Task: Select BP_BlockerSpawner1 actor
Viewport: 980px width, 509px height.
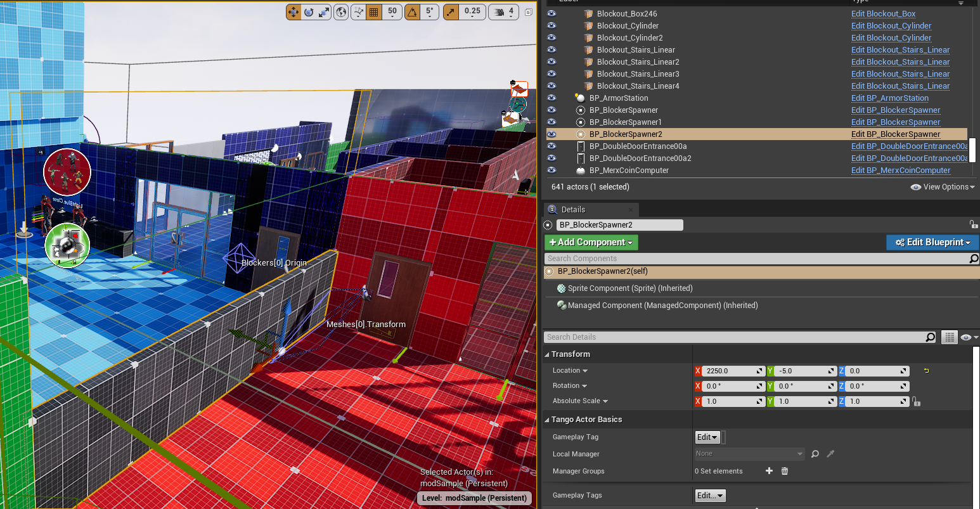Action: pos(625,122)
